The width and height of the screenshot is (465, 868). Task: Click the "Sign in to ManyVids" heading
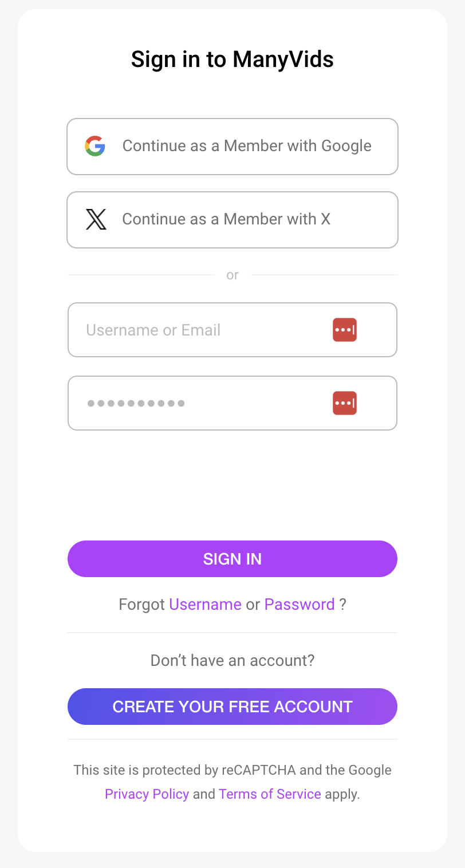[232, 60]
